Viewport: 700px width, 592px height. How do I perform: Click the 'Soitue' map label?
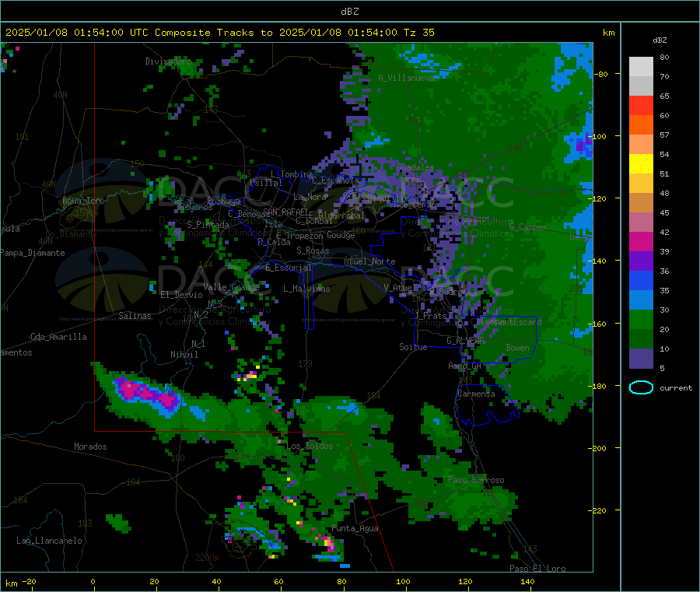pos(413,347)
